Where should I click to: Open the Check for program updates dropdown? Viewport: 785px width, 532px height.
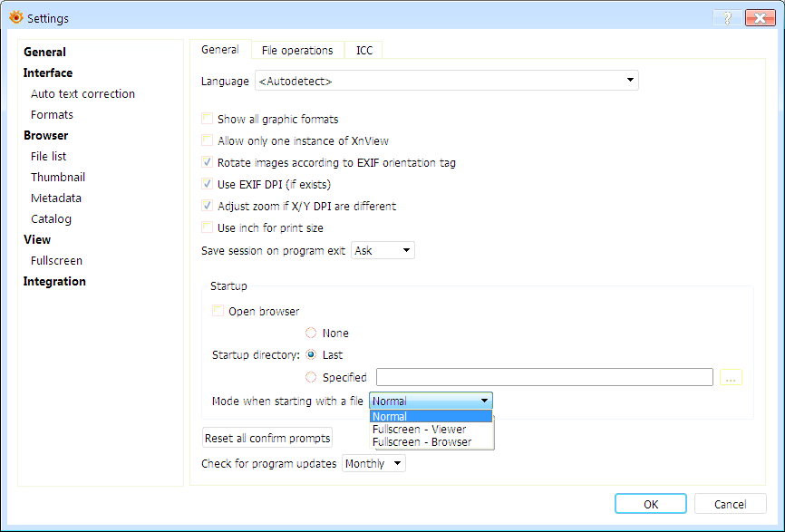coord(373,463)
